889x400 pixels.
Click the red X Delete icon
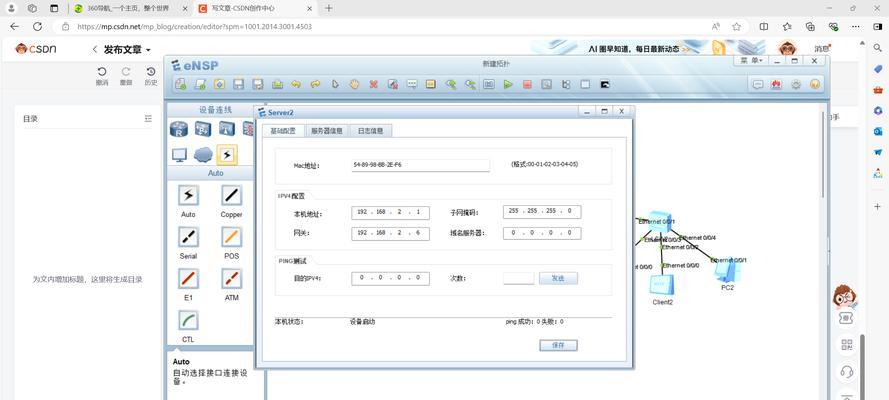coord(373,84)
